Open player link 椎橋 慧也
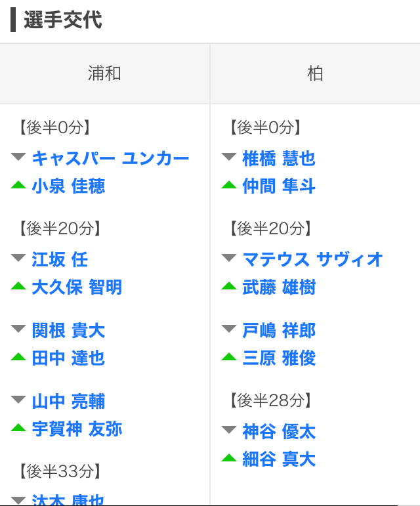The height and width of the screenshot is (506, 420). tap(279, 158)
